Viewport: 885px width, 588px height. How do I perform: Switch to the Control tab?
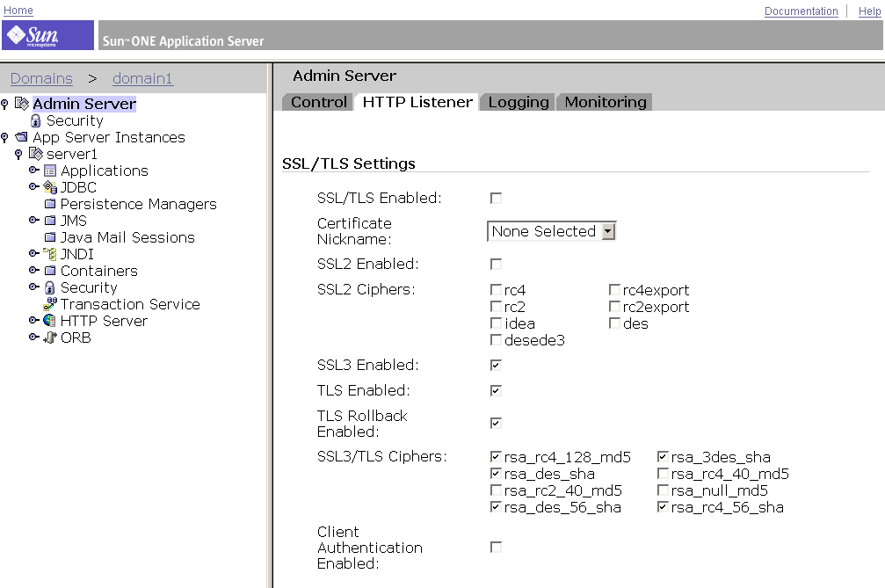pyautogui.click(x=318, y=102)
